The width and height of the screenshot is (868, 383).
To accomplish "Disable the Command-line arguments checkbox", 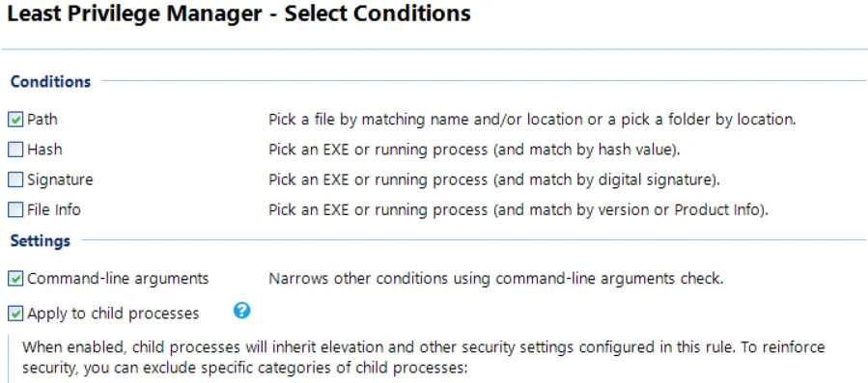I will click(15, 279).
